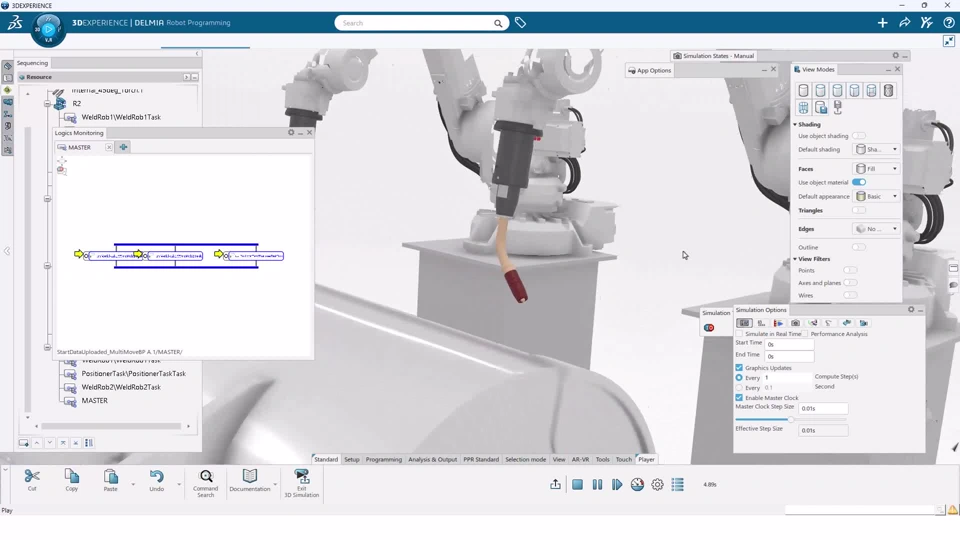Uncheck Enable Master Clock
This screenshot has height=540, width=960.
739,397
